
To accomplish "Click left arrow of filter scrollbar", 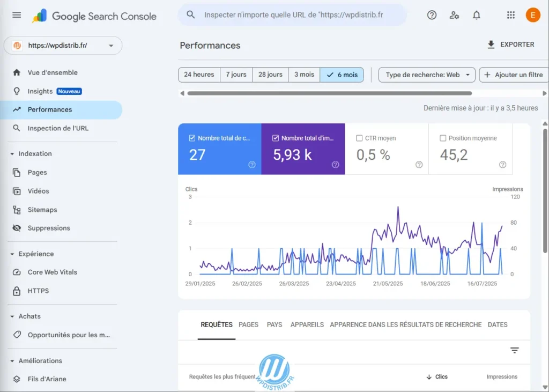I will [x=182, y=93].
